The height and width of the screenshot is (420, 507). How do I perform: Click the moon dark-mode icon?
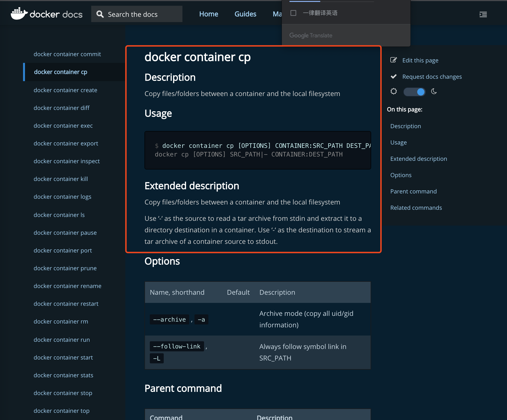(434, 91)
